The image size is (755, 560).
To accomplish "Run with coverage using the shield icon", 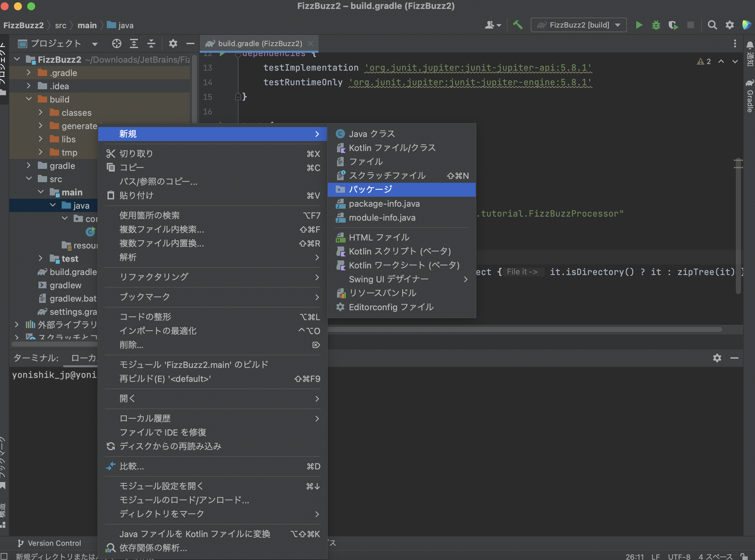I will pyautogui.click(x=673, y=25).
